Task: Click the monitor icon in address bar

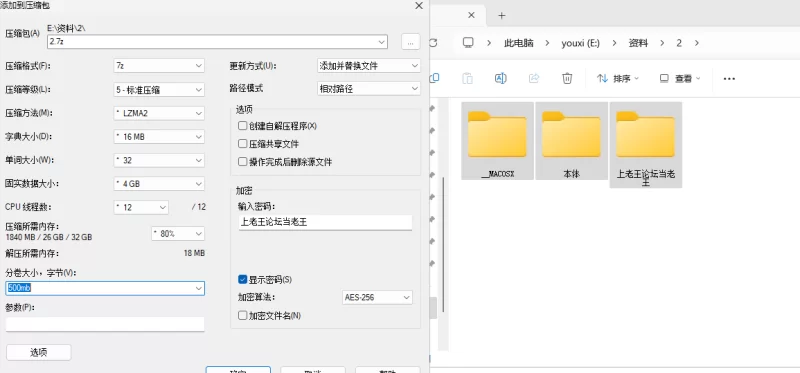Action: [x=468, y=43]
